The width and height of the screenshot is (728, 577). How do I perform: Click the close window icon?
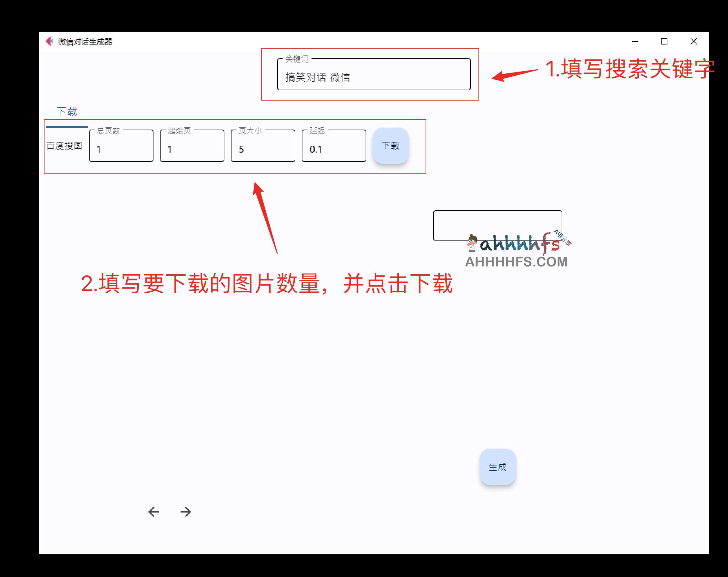[x=694, y=41]
